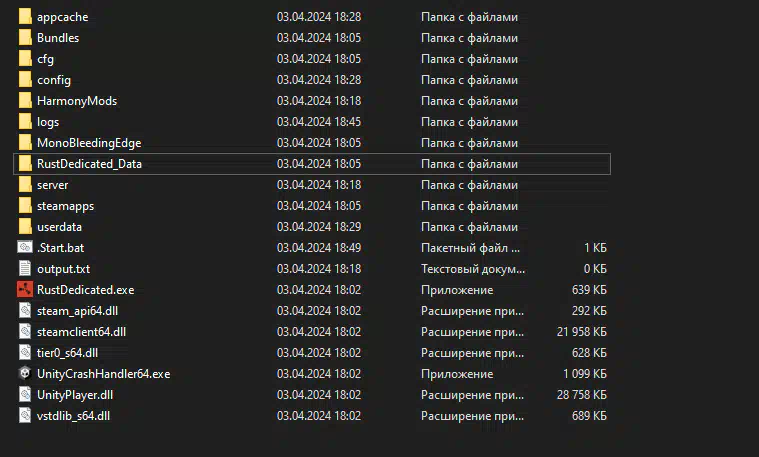759x457 pixels.
Task: Click the steamclient64.dll file name
Action: tap(81, 332)
